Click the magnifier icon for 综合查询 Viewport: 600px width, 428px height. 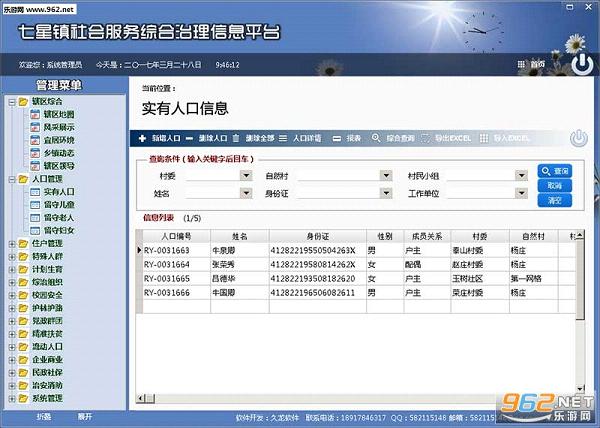(376, 138)
